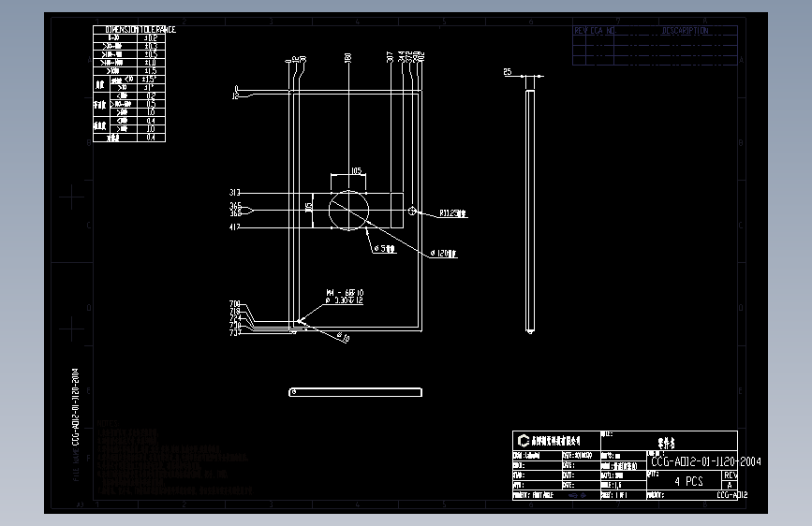
Task: Select the 313 ordinate dimension
Action: click(x=235, y=193)
